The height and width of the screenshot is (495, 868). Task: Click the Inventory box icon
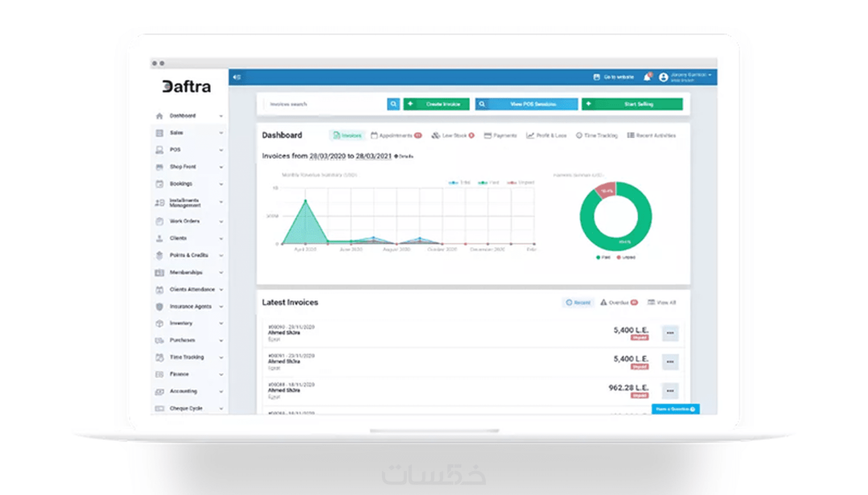(159, 324)
